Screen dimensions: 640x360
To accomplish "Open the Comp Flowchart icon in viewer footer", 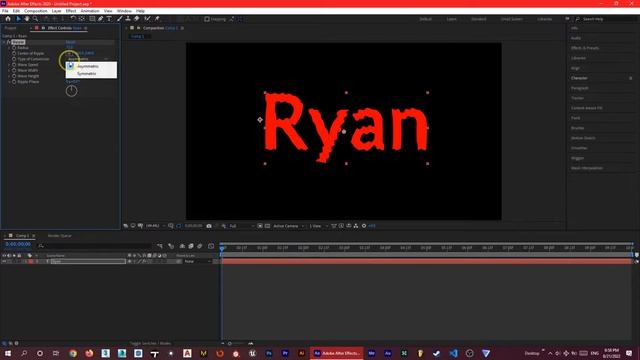I will pos(356,226).
